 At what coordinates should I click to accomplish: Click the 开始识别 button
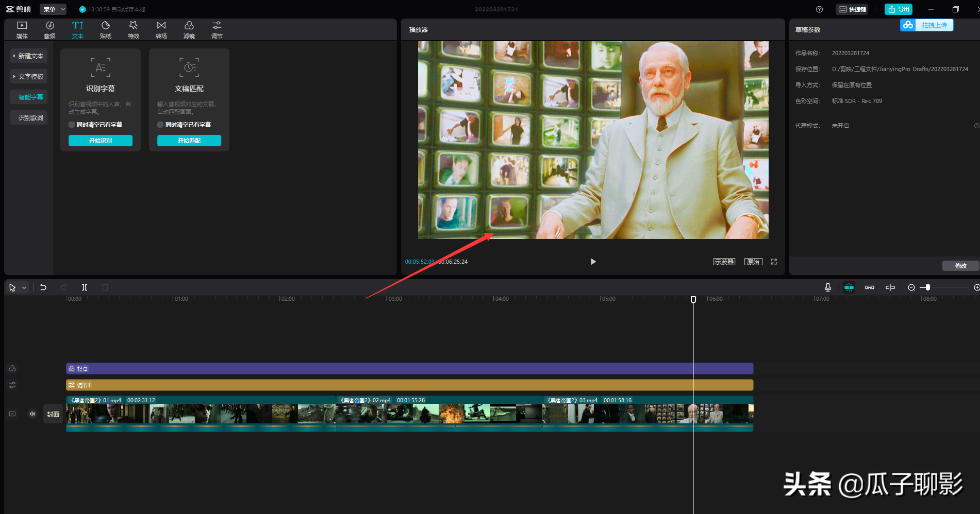[101, 141]
